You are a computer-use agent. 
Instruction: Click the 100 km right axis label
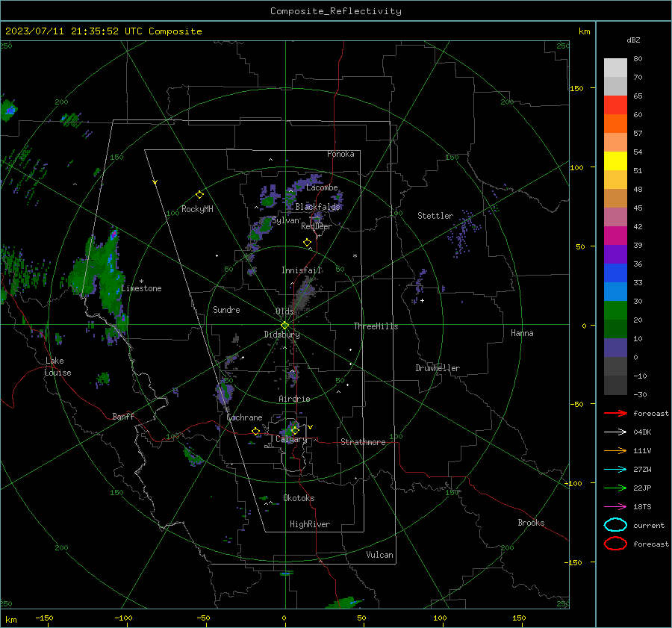(576, 167)
